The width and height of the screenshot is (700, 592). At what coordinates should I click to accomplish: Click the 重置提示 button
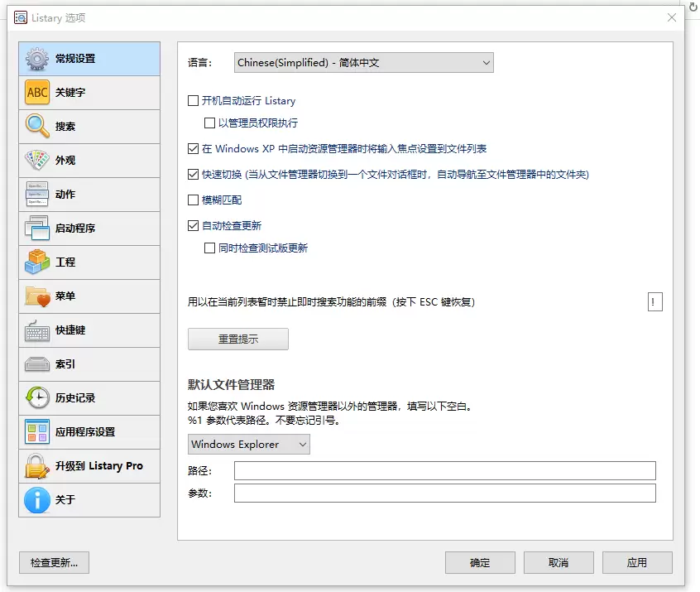[238, 339]
